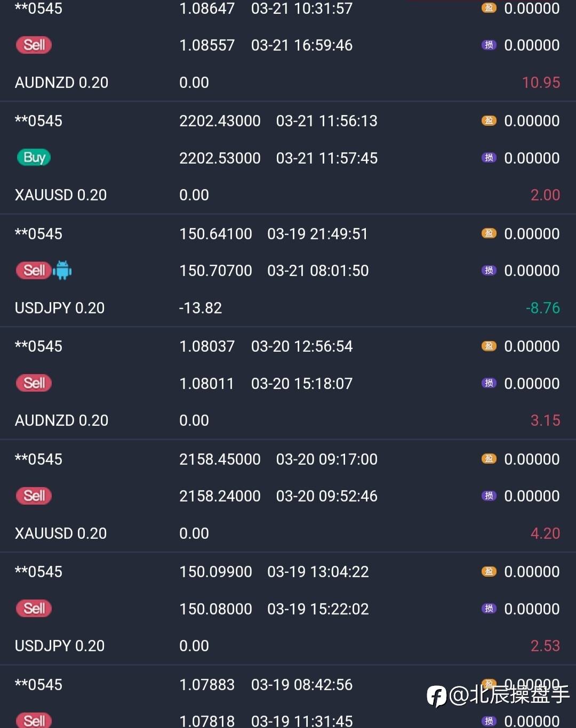Open the USDJPY order with -13.82 swap
576x728 pixels.
click(x=60, y=308)
